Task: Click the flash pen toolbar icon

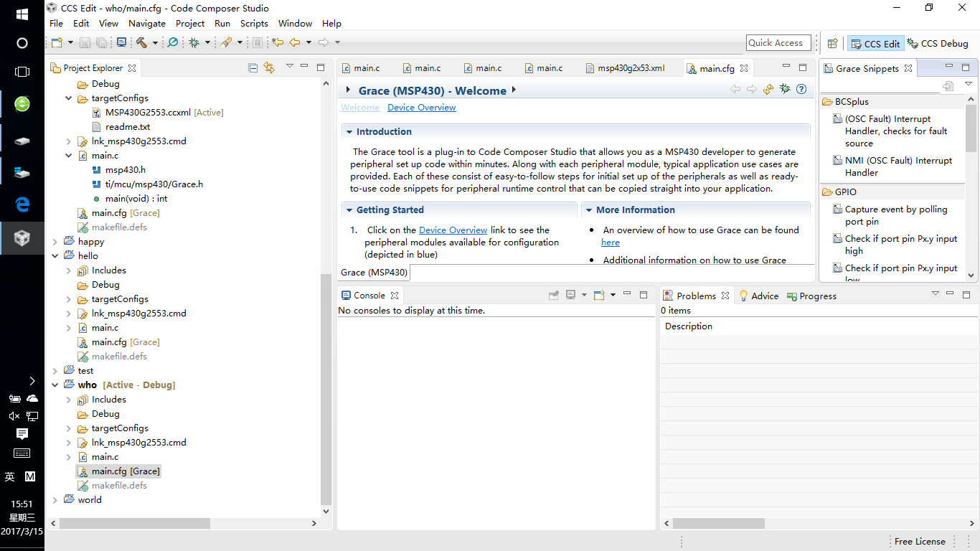Action: click(226, 43)
